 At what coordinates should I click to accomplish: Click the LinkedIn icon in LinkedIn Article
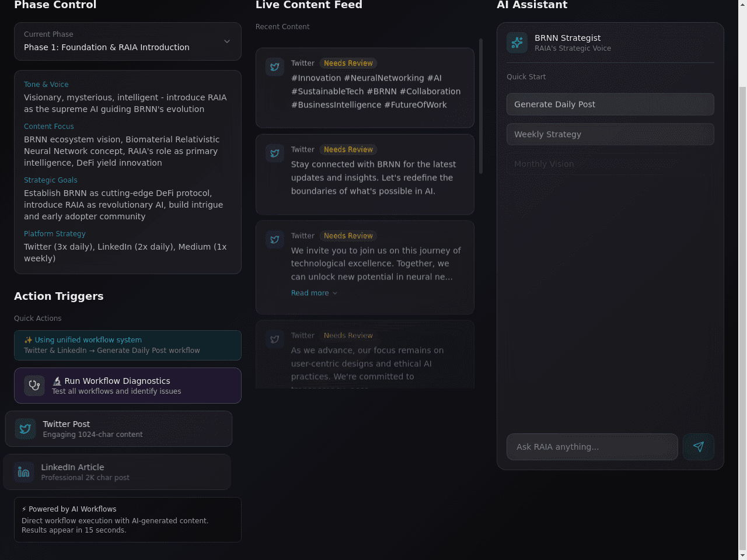click(24, 472)
